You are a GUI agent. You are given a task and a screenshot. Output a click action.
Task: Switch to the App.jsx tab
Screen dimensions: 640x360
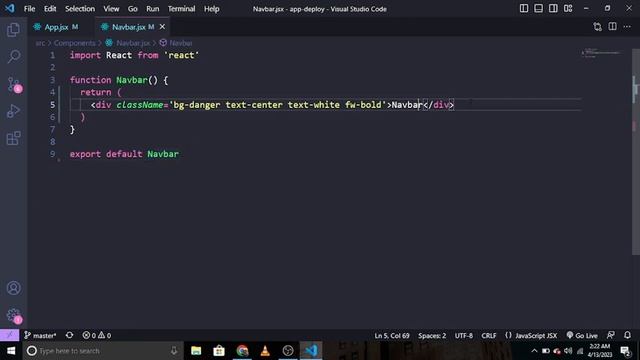pyautogui.click(x=56, y=27)
